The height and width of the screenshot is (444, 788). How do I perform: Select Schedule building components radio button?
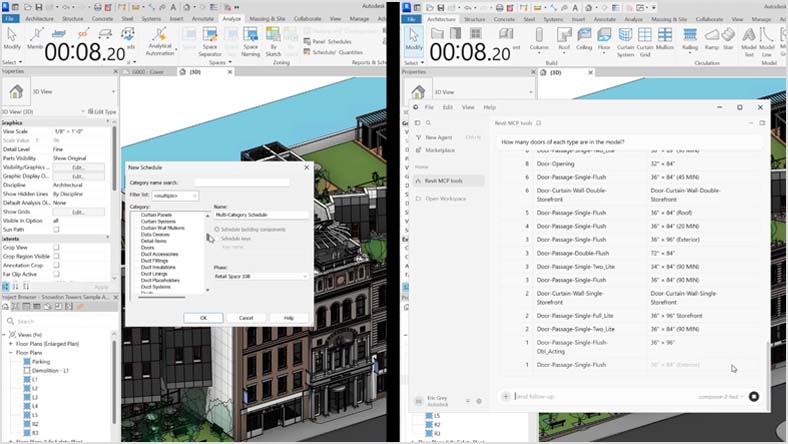pyautogui.click(x=217, y=229)
